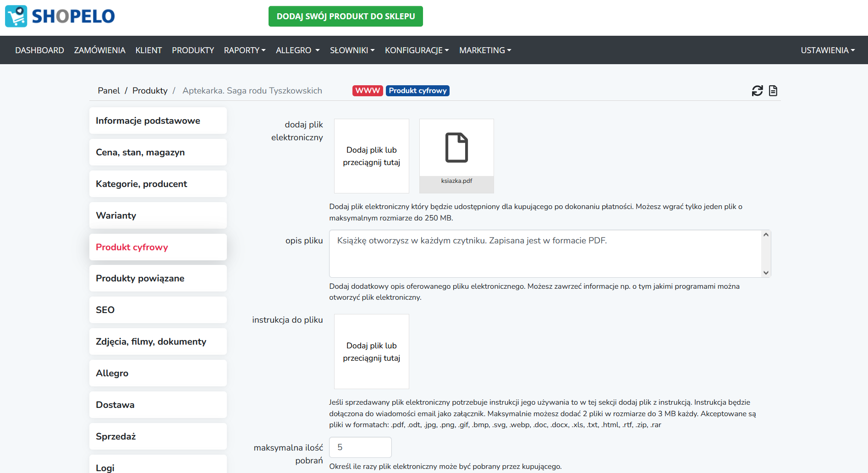
Task: Open 'Produkty powiązane' sidebar tab
Action: coord(158,278)
